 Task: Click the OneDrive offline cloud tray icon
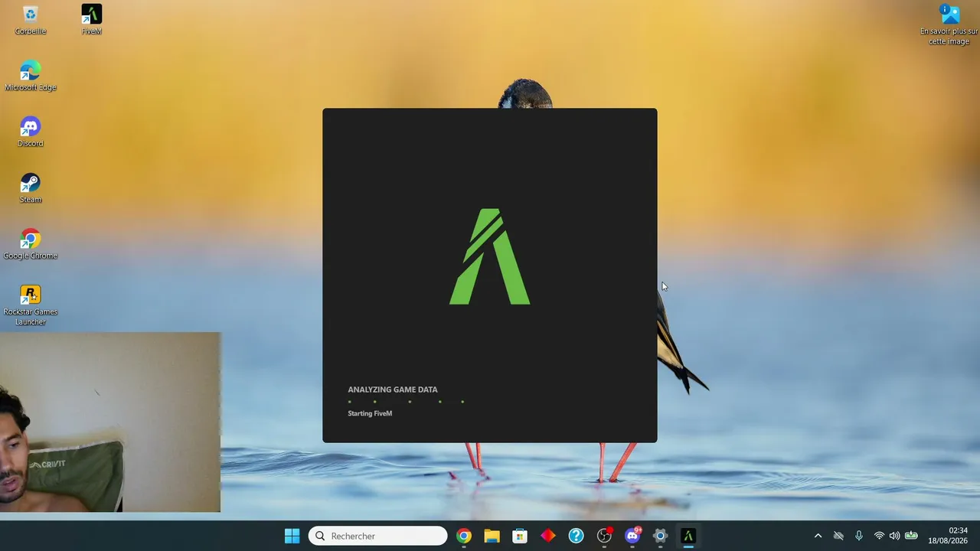coord(838,536)
